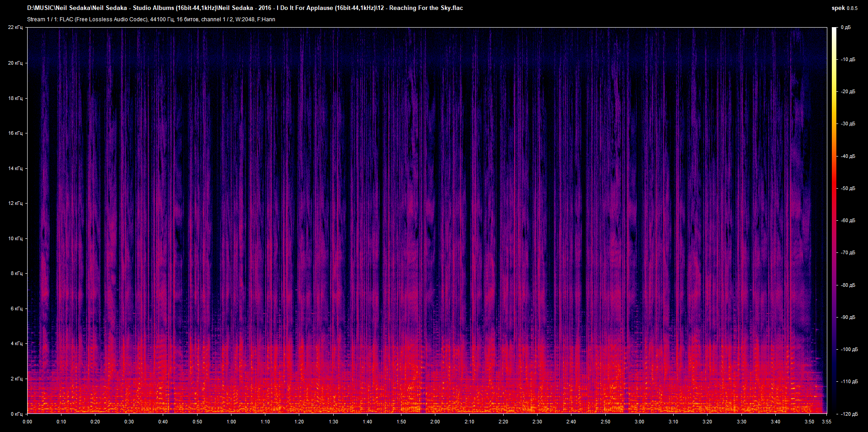Pick the '3:20' time axis label
868x432 pixels.
(708, 422)
